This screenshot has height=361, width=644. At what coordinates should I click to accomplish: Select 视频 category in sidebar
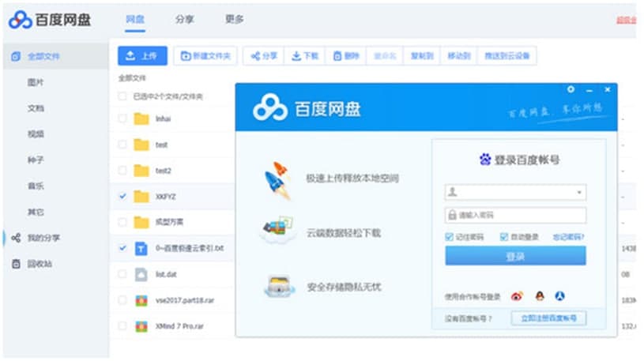36,134
